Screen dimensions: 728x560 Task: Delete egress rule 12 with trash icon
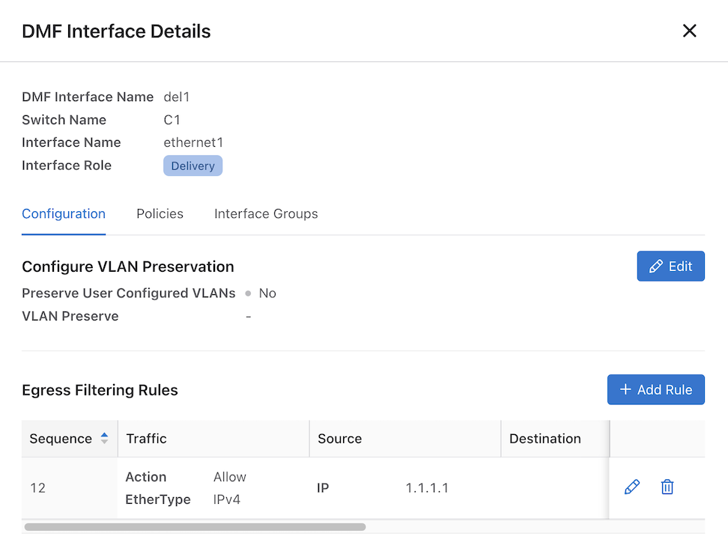pos(667,487)
